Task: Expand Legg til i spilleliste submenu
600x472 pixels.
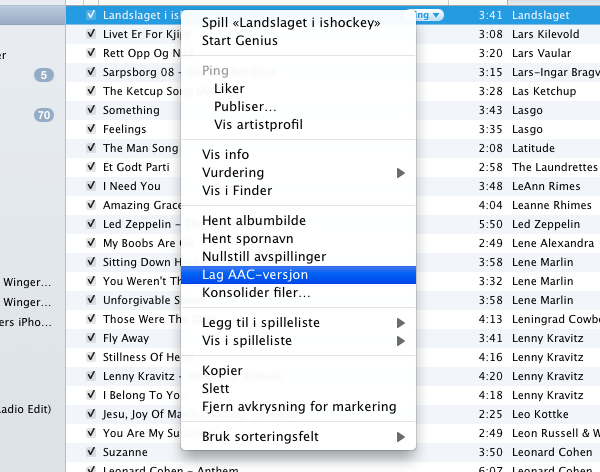Action: coord(401,322)
